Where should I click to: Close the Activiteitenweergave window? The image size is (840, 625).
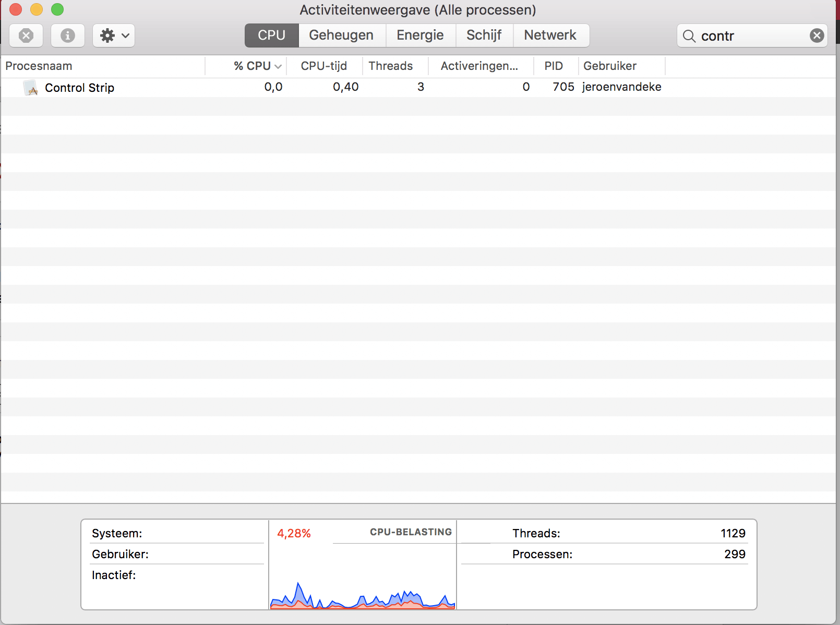point(16,9)
